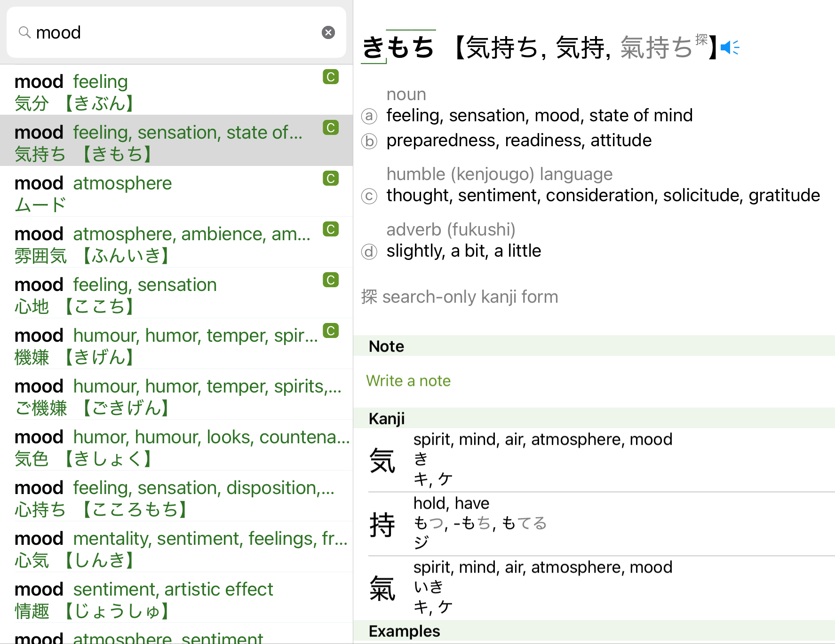Open kanji details for 気
The height and width of the screenshot is (644, 835).
(x=594, y=460)
